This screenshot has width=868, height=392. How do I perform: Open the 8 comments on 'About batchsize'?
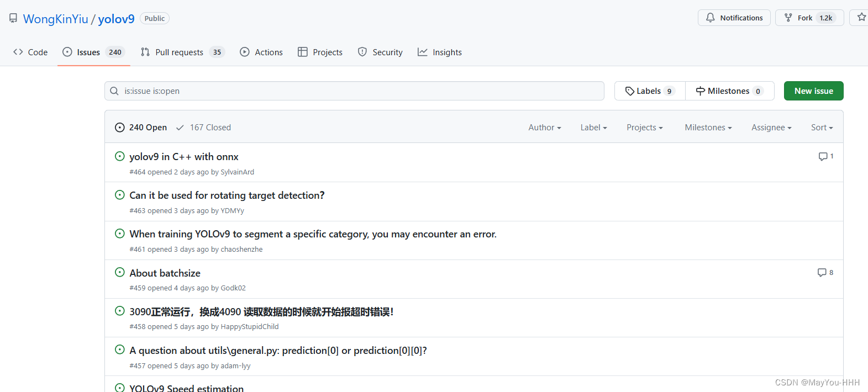click(825, 272)
